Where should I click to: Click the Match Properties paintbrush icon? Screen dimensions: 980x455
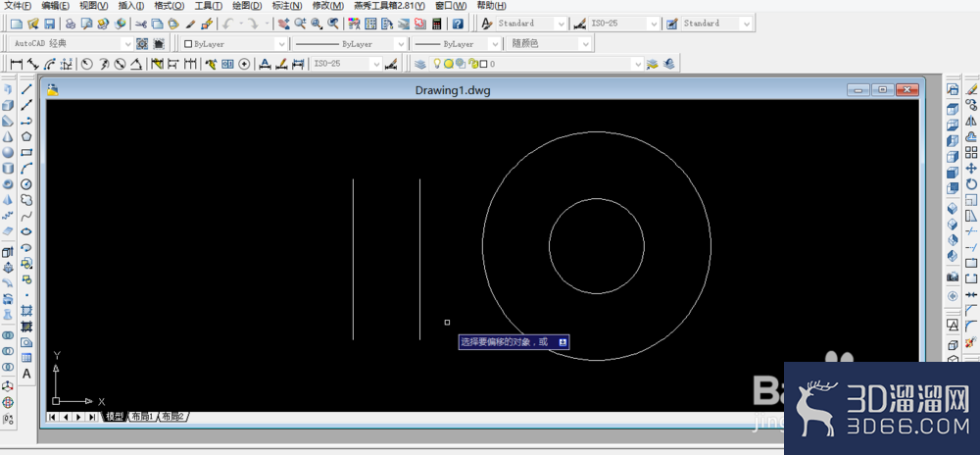[x=190, y=24]
